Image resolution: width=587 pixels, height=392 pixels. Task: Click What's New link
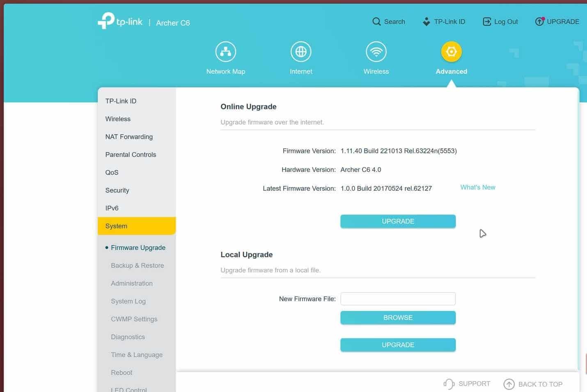click(x=478, y=187)
